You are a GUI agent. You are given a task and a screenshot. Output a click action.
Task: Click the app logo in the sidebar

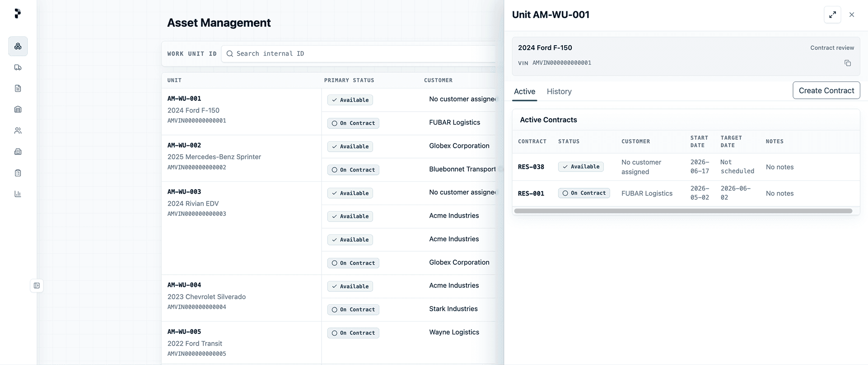click(18, 14)
